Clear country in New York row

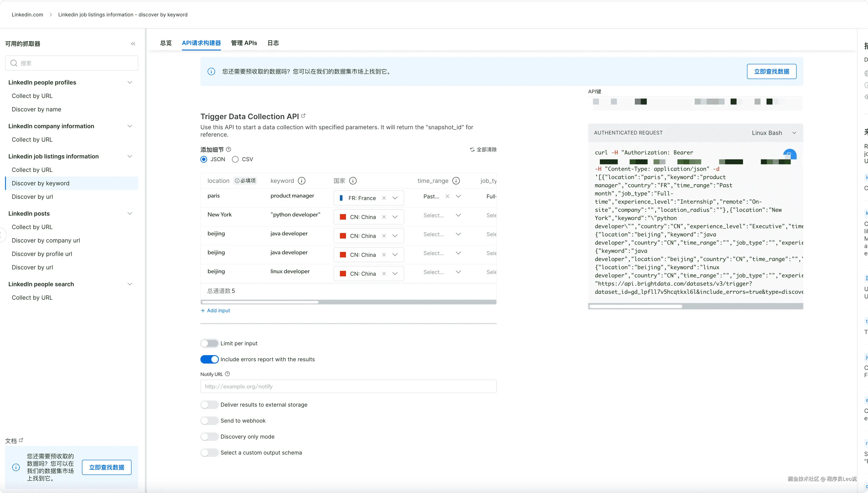384,217
